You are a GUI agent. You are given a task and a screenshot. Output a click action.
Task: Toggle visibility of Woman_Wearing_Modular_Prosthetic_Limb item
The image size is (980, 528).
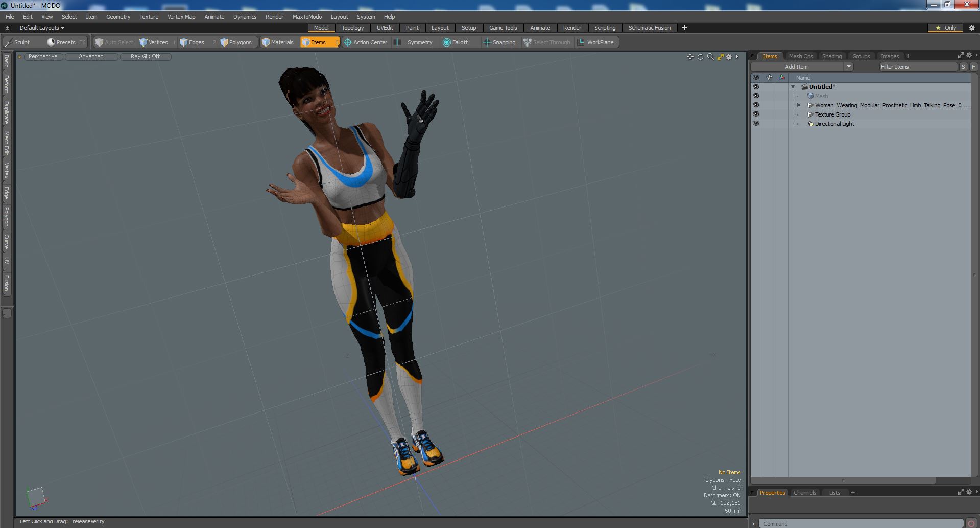756,105
